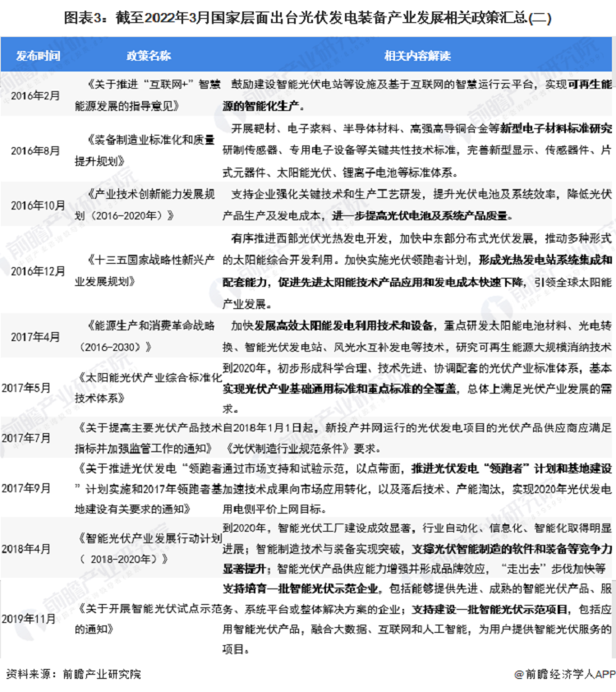Select the 2017年4月 date cell

(x=35, y=337)
